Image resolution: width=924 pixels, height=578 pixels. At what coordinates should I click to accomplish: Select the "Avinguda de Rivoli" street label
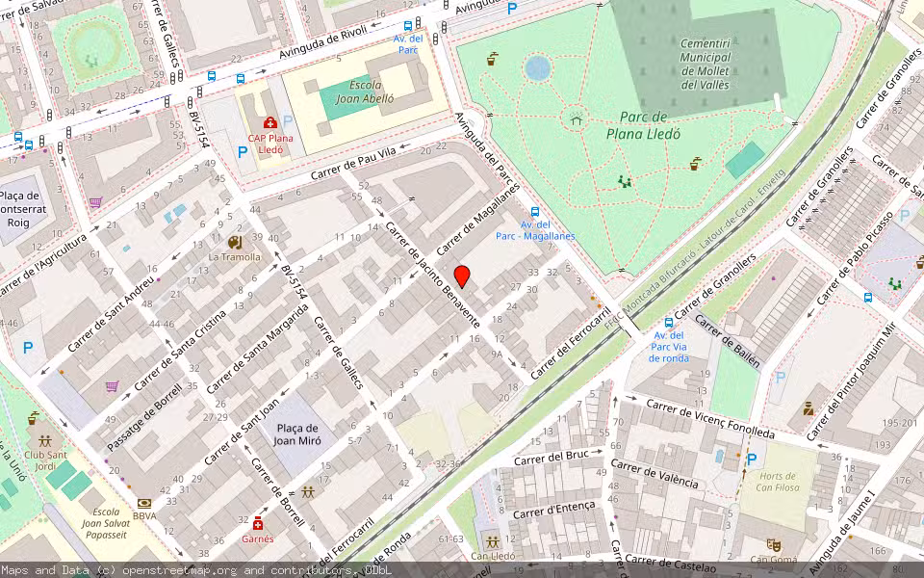pyautogui.click(x=323, y=41)
